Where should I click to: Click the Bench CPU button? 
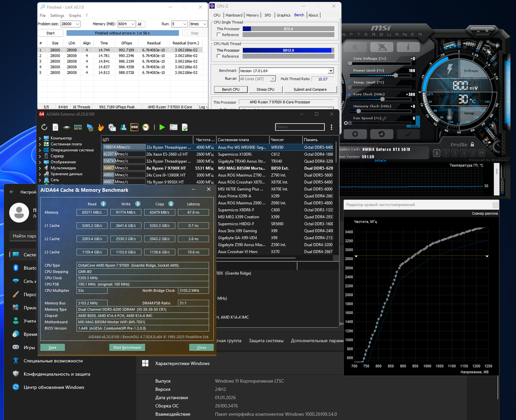(x=231, y=89)
